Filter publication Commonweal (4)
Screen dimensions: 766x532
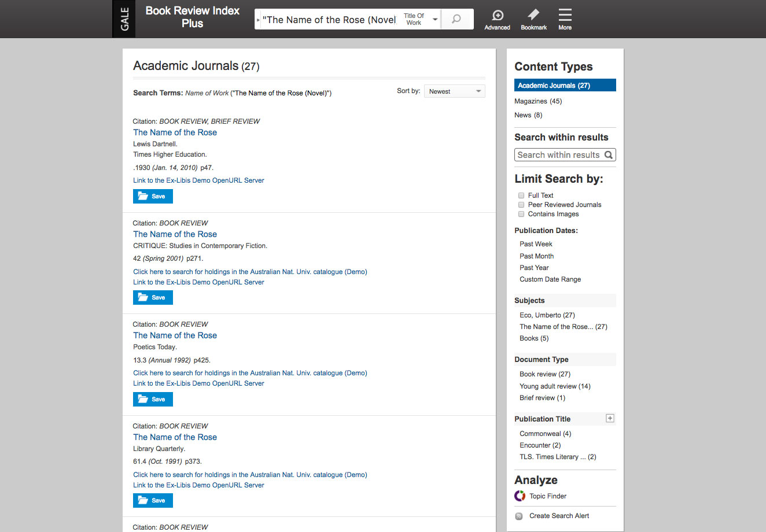546,434
